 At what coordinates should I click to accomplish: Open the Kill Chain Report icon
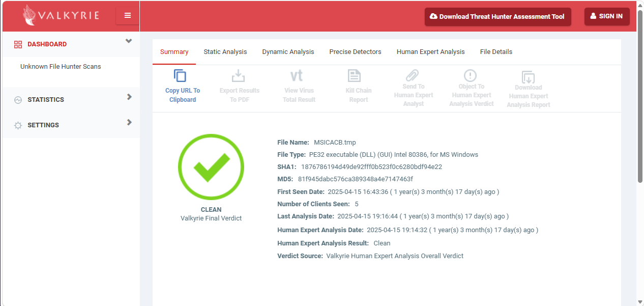354,76
